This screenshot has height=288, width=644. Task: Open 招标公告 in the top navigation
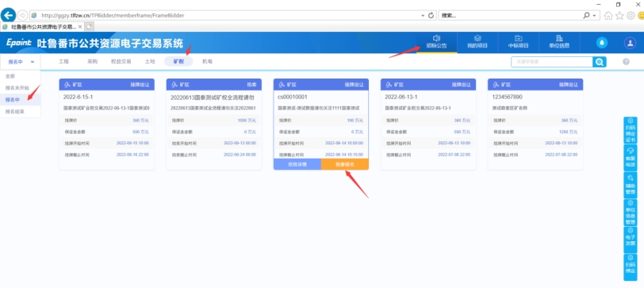coord(436,42)
